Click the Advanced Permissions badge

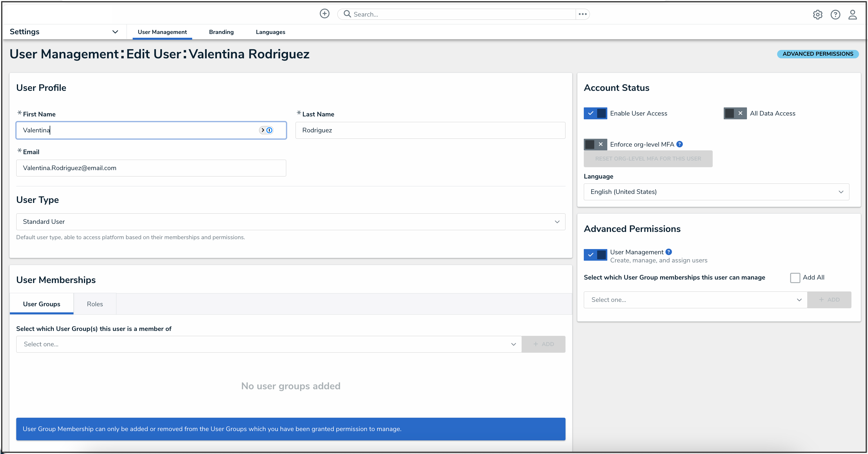[x=818, y=54]
